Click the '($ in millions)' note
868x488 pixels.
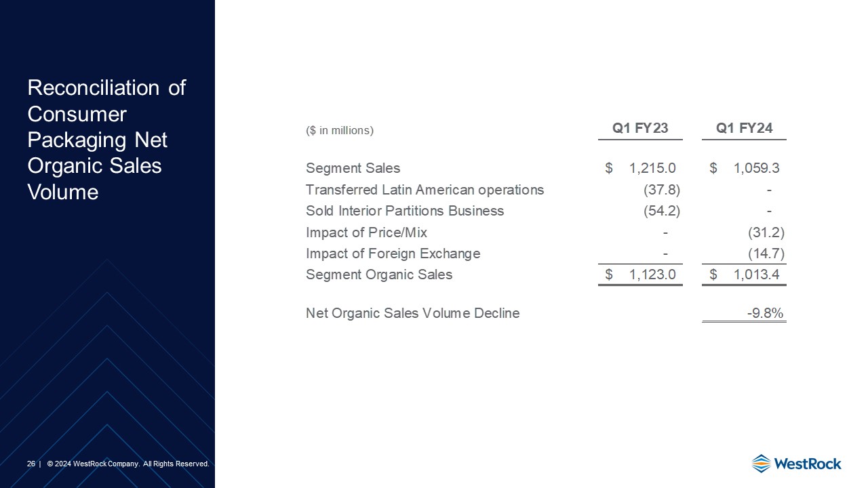(x=340, y=130)
